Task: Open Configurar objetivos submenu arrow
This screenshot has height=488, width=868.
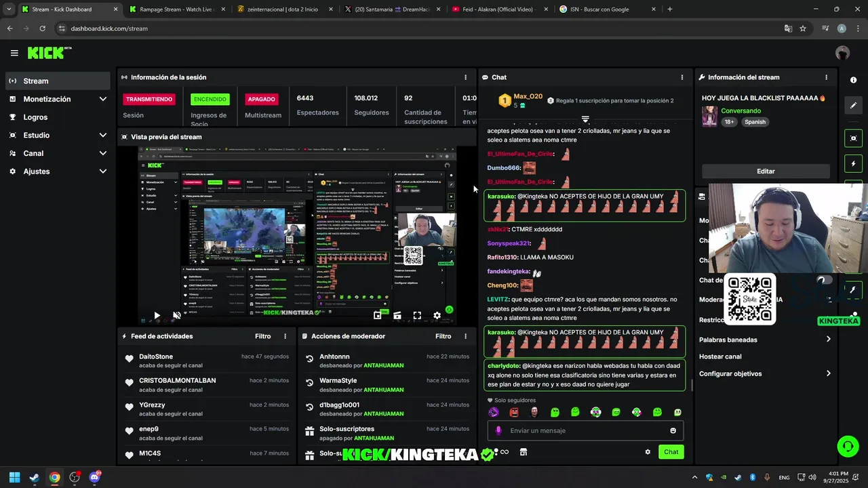Action: 828,373
